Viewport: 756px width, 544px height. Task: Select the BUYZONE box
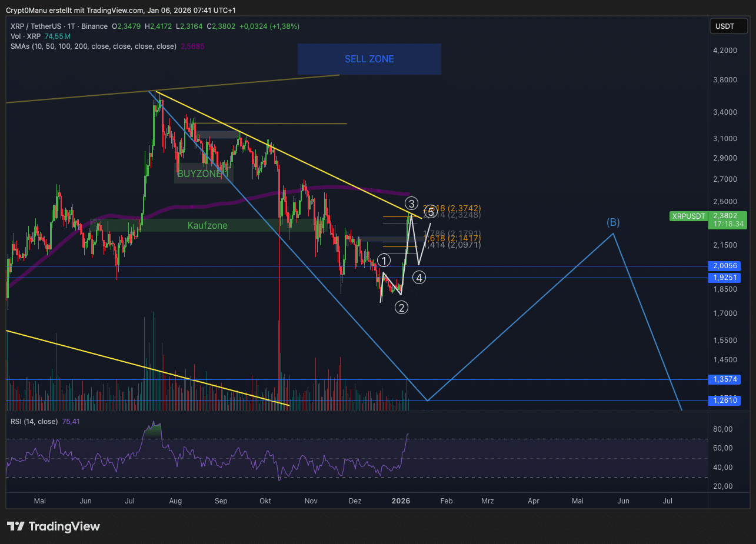click(200, 173)
